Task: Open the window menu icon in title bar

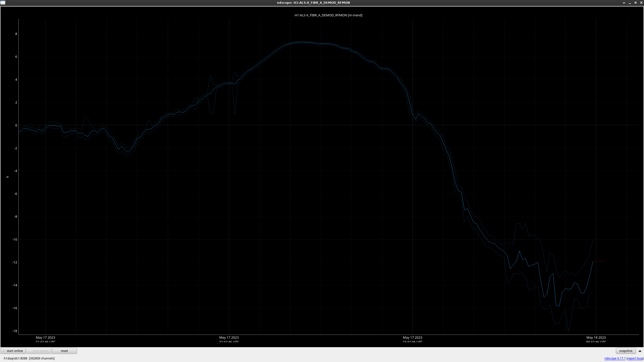Action: click(3, 3)
